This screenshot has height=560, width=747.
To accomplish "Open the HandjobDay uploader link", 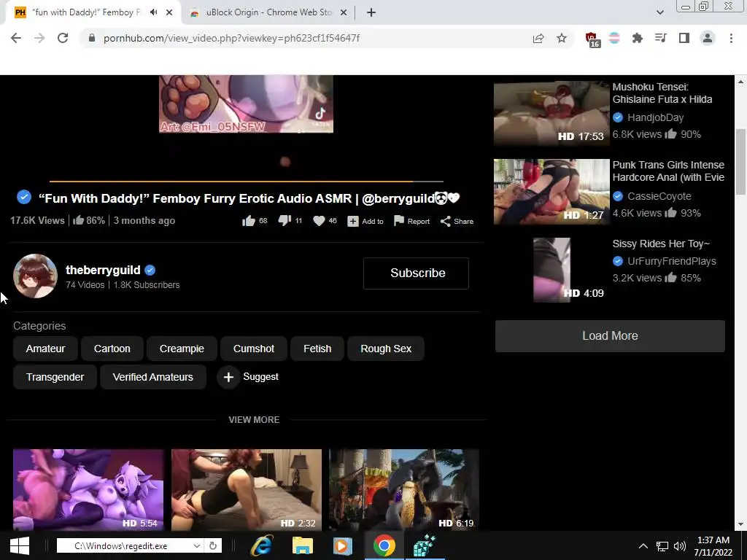I will tap(655, 117).
